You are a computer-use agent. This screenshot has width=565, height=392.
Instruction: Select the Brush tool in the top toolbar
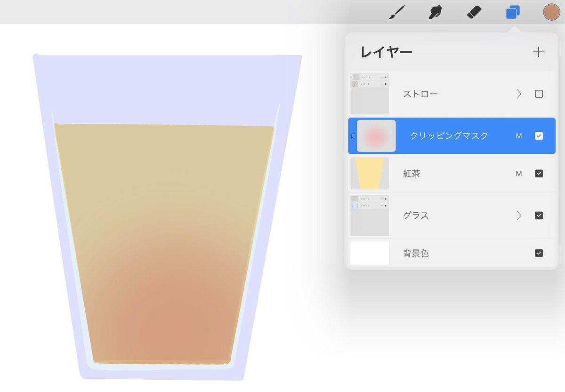(397, 13)
